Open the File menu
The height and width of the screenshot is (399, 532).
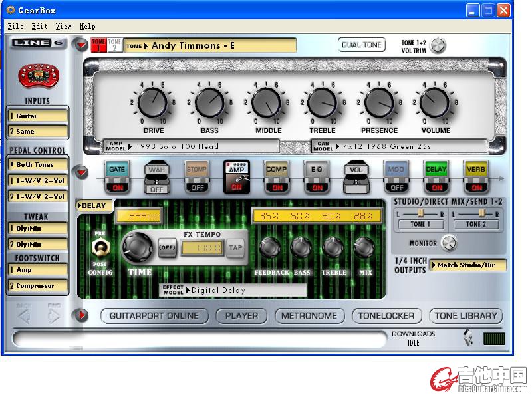point(15,26)
